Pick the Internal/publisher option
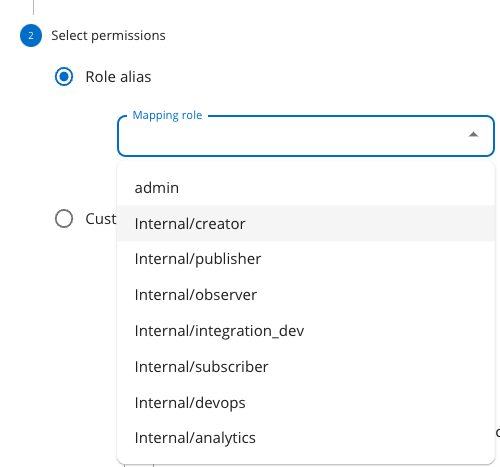 point(306,259)
